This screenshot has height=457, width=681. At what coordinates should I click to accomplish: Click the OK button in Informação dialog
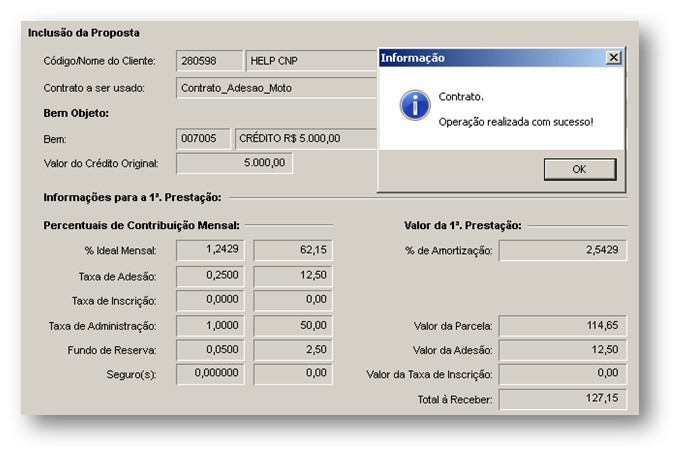(x=580, y=169)
